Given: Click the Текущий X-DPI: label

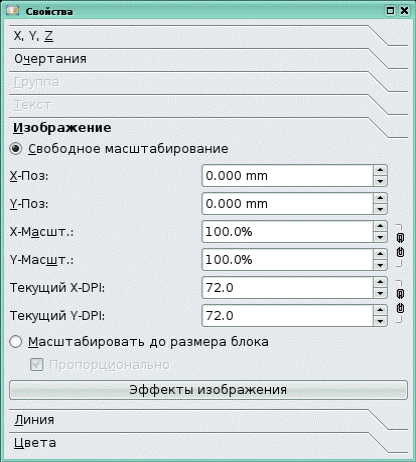Looking at the screenshot, I should pos(57,288).
